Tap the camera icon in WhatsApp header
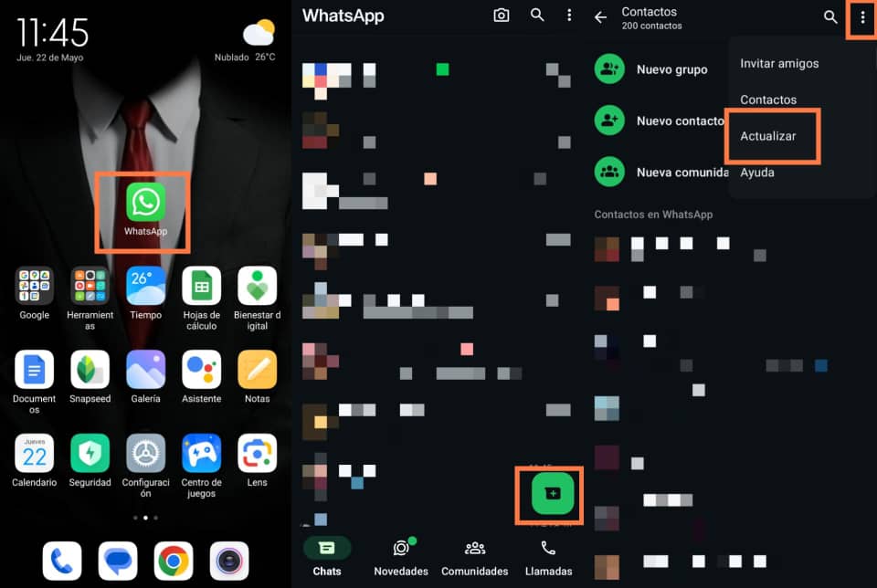 click(x=502, y=16)
